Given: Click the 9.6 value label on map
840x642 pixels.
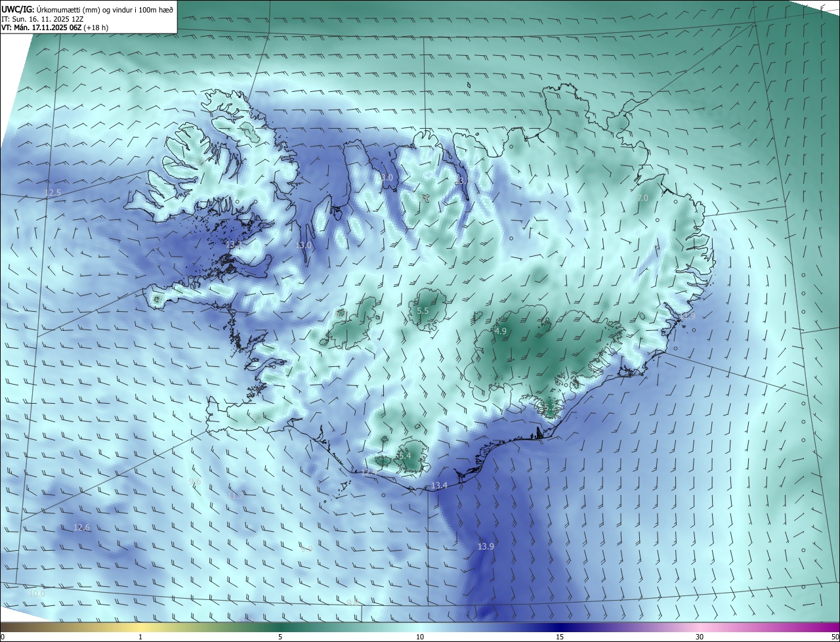Looking at the screenshot, I should coord(195,482).
